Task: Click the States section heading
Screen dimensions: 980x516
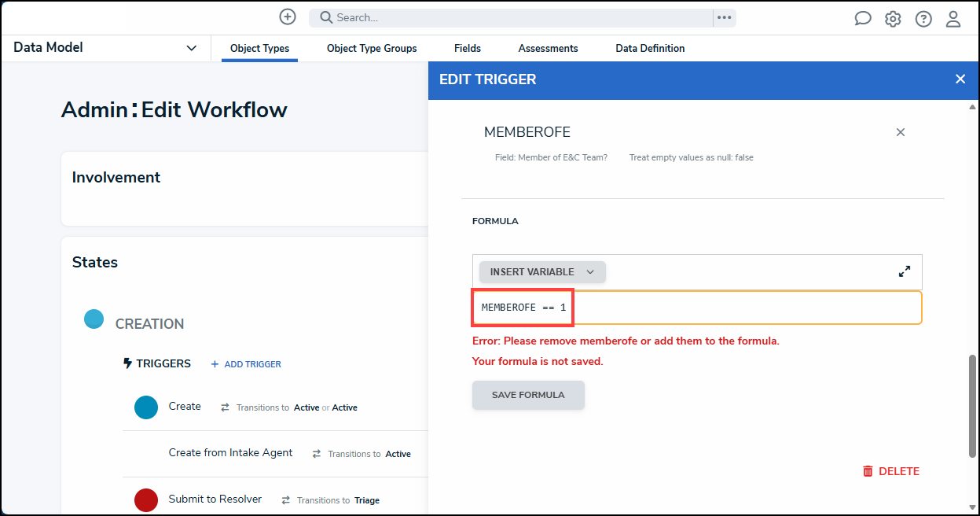Action: pos(95,262)
